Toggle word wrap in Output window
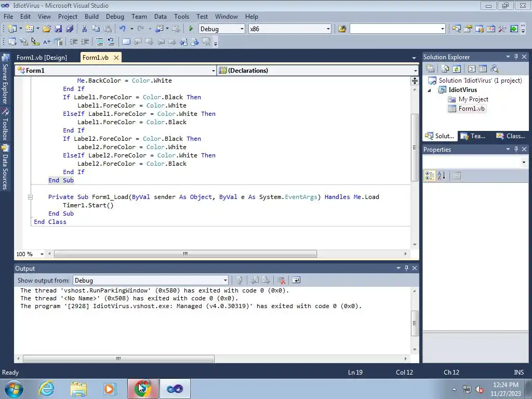532x399 pixels. (x=296, y=280)
